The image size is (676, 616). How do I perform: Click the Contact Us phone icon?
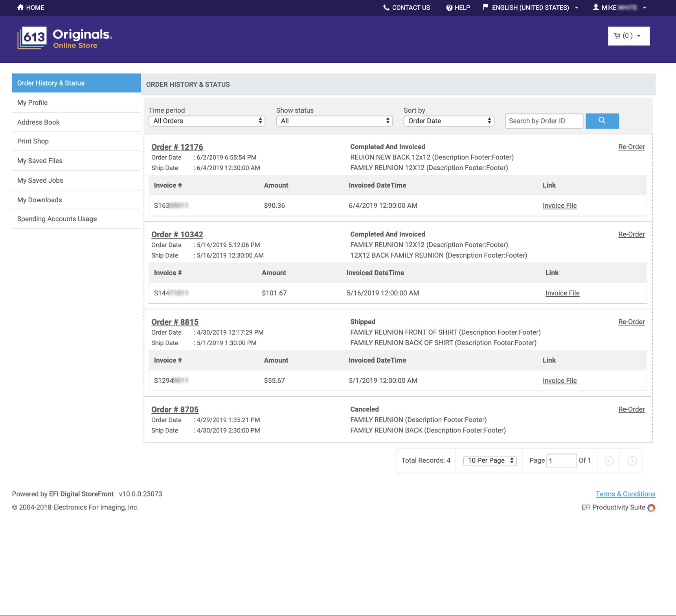[x=386, y=7]
